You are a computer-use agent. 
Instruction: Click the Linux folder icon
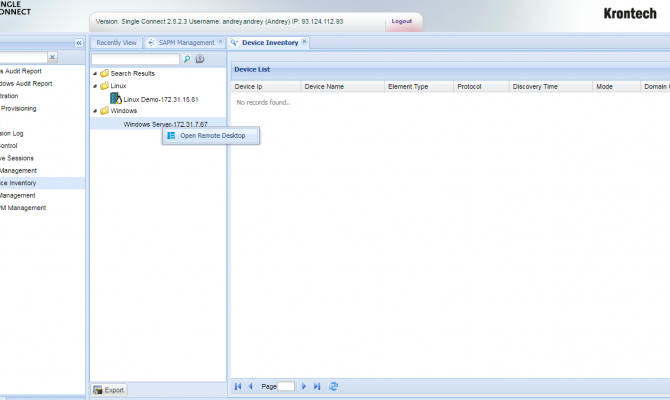click(104, 86)
